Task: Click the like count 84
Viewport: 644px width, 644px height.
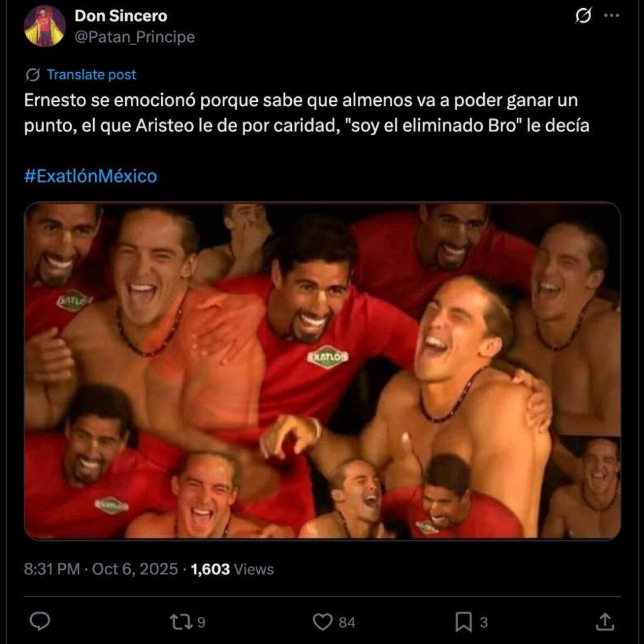Action: pos(347,623)
